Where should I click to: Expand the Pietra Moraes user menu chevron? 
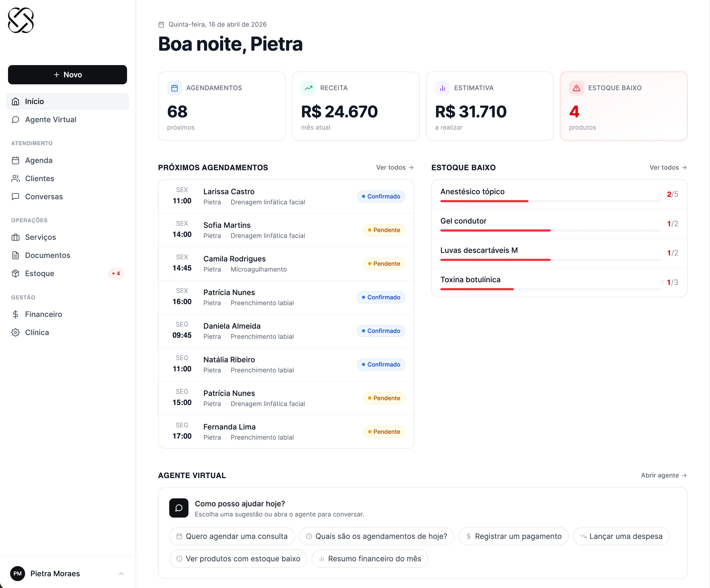coord(121,574)
